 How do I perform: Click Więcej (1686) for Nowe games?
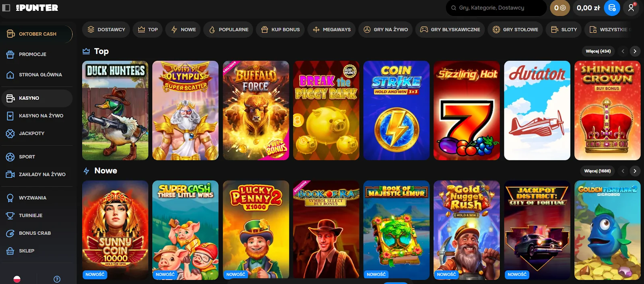click(597, 171)
